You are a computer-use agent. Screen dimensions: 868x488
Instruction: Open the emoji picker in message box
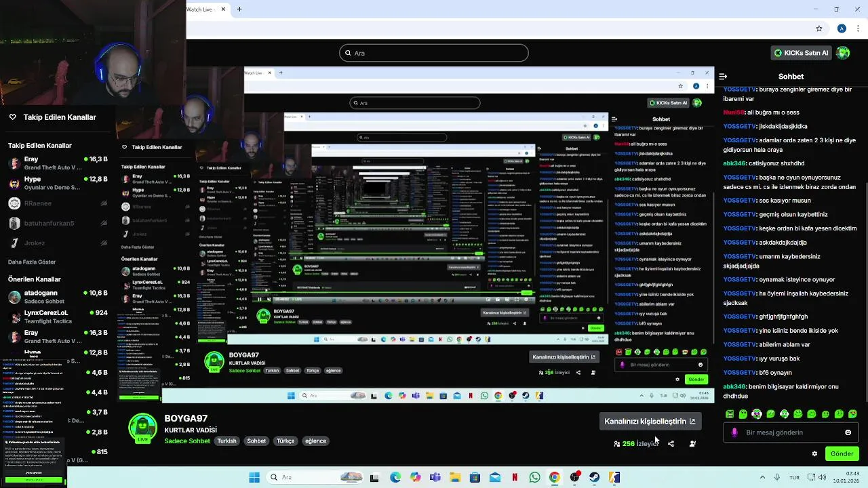848,432
